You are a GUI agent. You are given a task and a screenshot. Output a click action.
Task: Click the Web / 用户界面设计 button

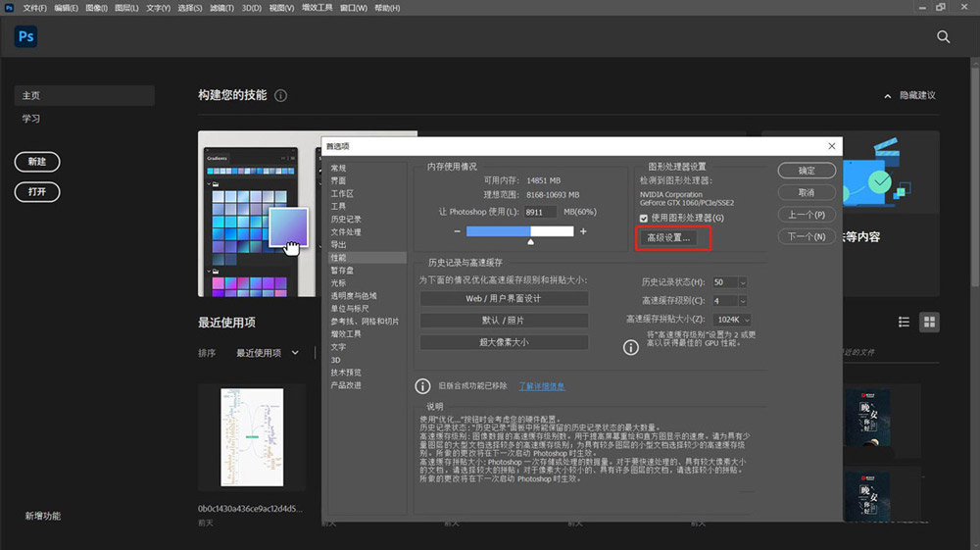point(504,299)
